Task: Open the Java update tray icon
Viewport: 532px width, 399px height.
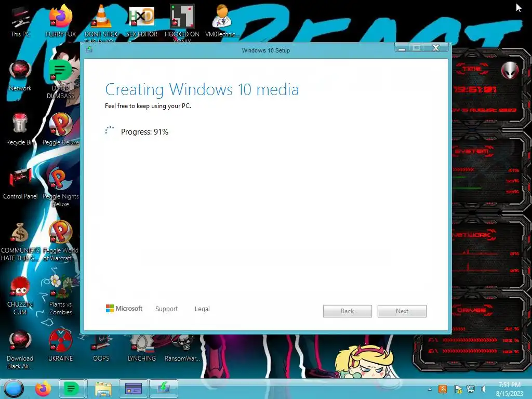Action: click(443, 389)
